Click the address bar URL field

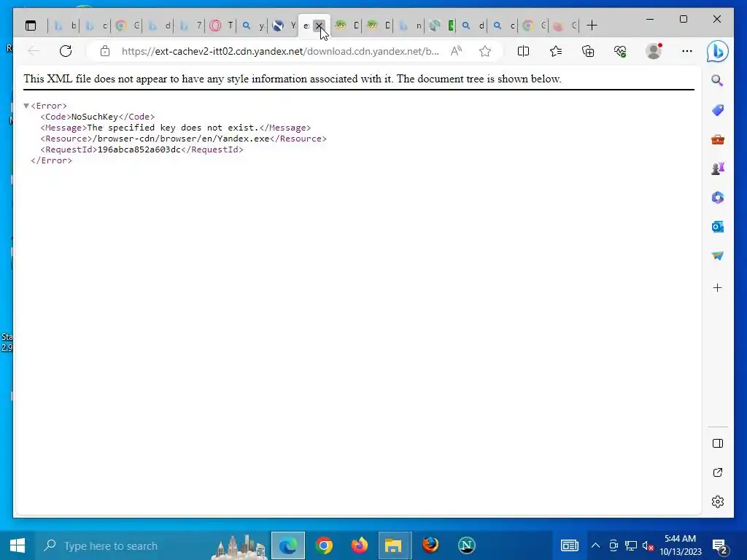pos(280,51)
